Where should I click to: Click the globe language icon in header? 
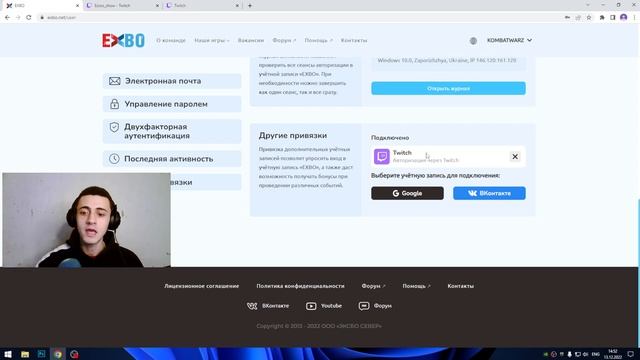[473, 40]
